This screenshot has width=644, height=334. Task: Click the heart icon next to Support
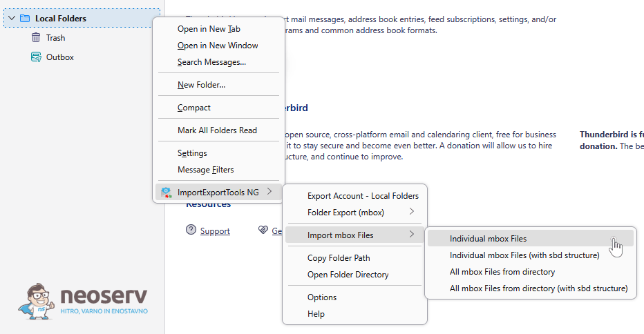coord(263,230)
